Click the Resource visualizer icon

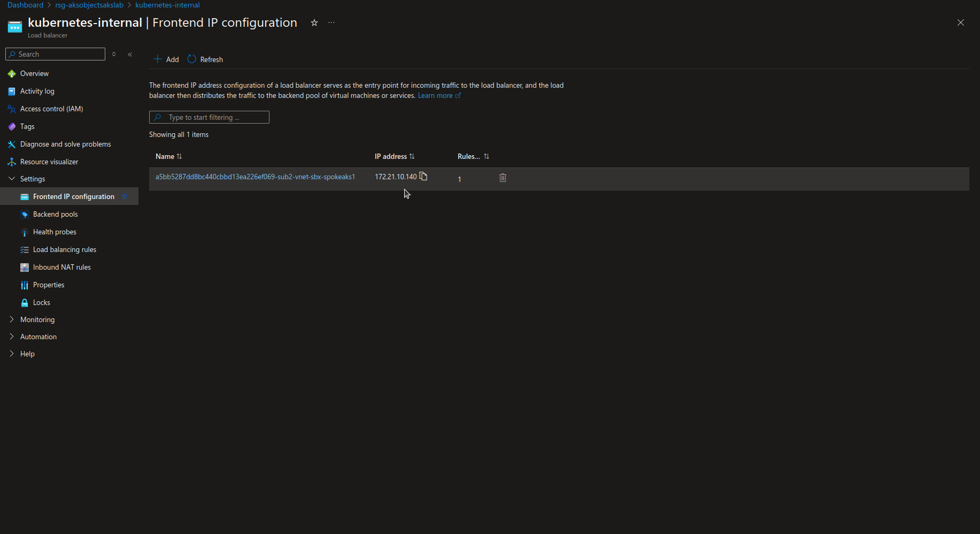(x=12, y=162)
